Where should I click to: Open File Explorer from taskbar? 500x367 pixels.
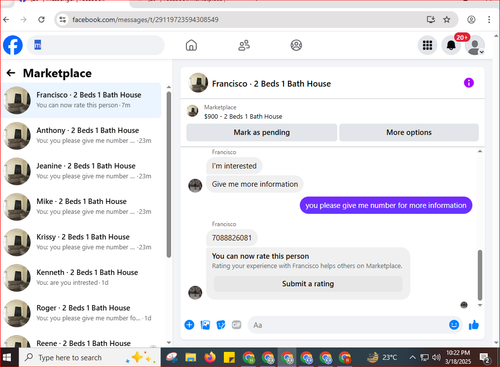[x=191, y=358]
